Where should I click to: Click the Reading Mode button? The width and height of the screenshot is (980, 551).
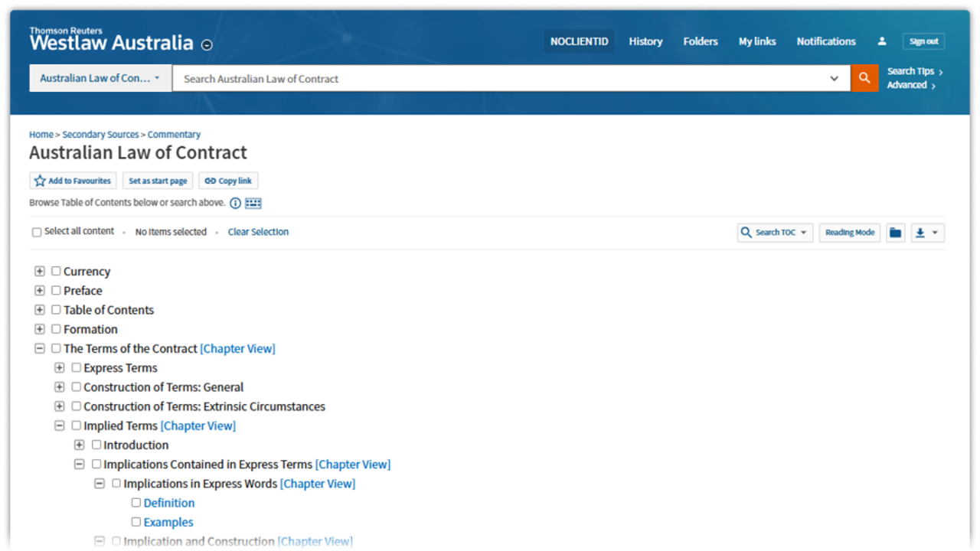pyautogui.click(x=849, y=233)
